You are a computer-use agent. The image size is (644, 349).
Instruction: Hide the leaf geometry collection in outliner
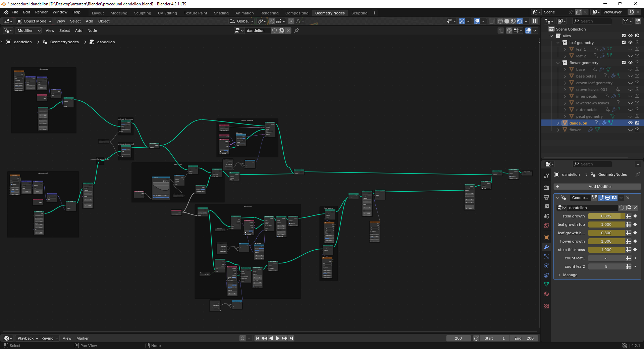tap(631, 43)
